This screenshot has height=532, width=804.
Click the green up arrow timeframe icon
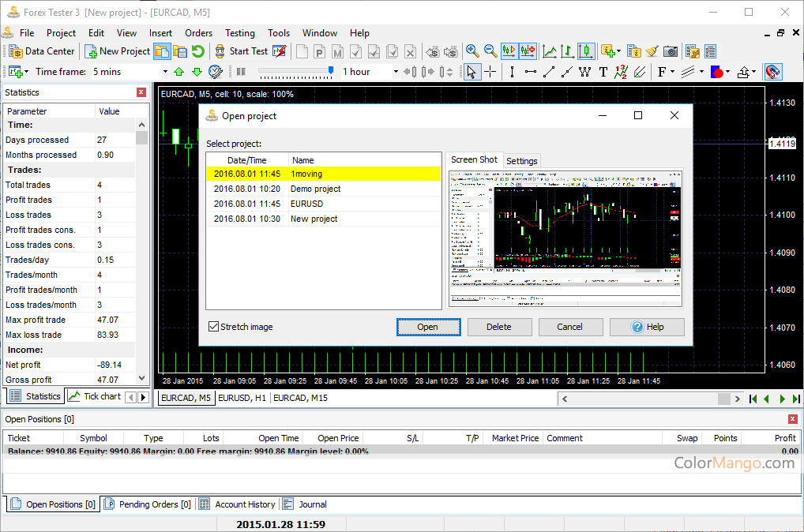click(179, 72)
